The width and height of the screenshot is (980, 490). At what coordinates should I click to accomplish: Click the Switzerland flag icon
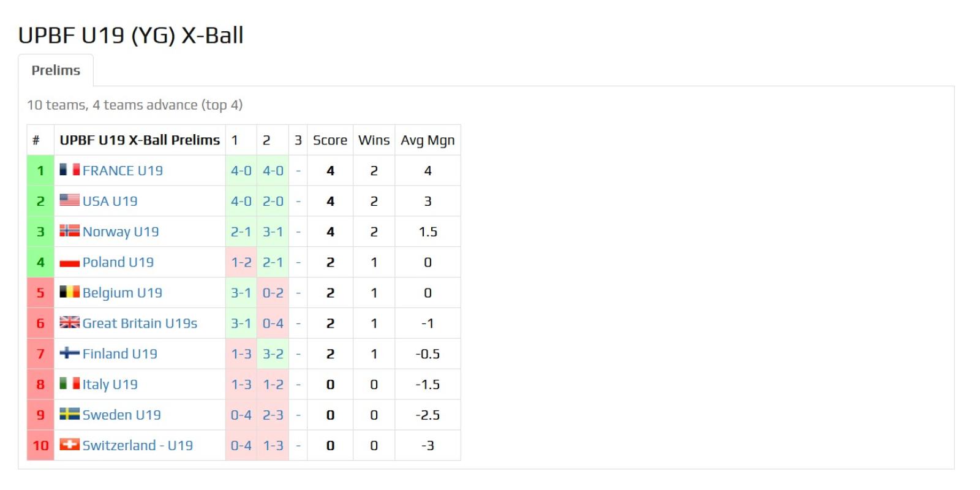[x=69, y=445]
